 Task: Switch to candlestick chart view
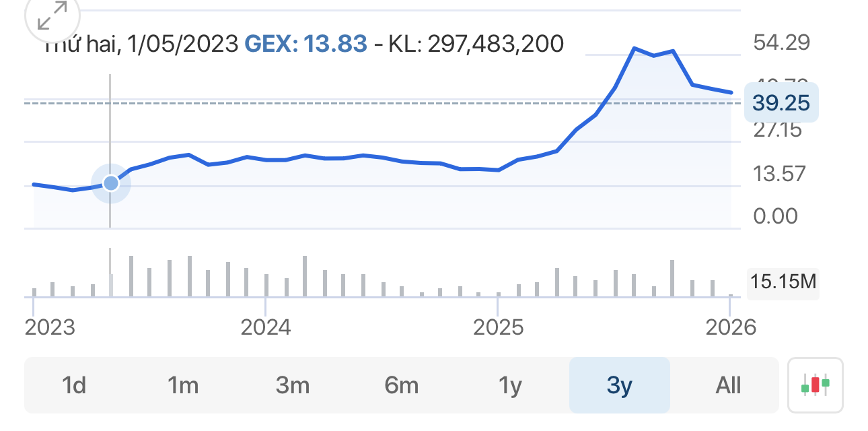tap(815, 385)
